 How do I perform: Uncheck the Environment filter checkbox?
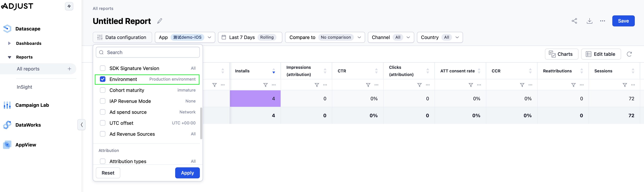102,79
